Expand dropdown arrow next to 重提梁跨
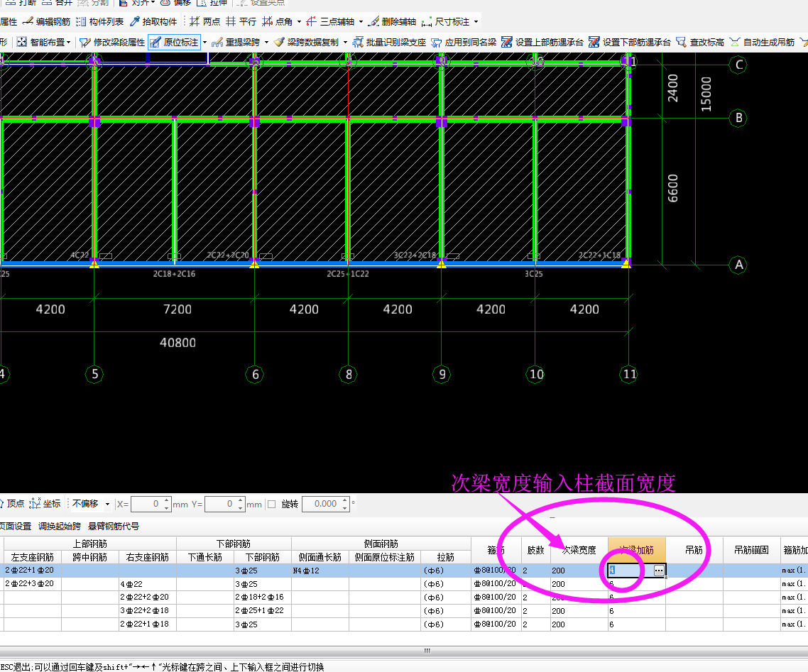Image resolution: width=808 pixels, height=672 pixels. click(266, 43)
